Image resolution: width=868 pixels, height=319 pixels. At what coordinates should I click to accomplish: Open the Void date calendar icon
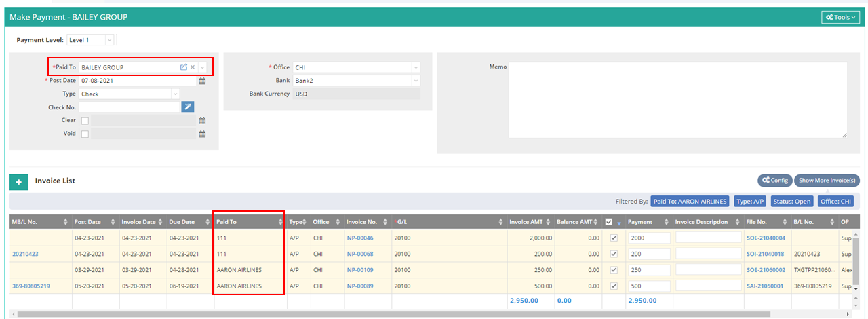click(202, 134)
